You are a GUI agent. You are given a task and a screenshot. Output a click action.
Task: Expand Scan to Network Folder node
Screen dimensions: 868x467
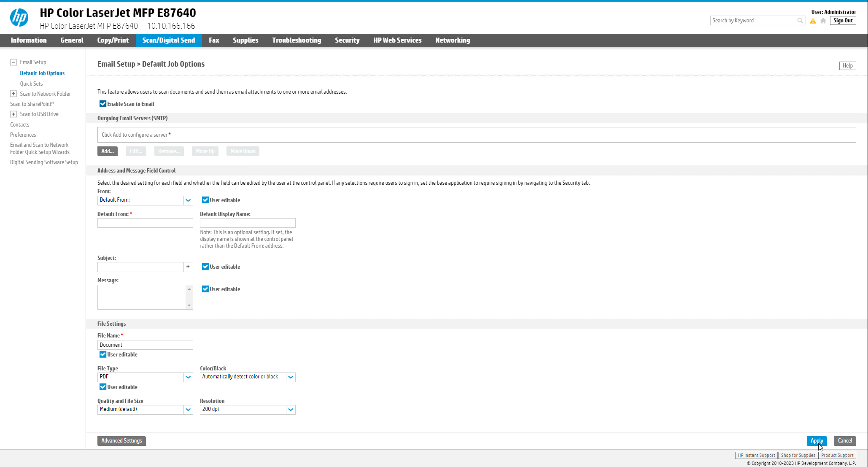13,94
